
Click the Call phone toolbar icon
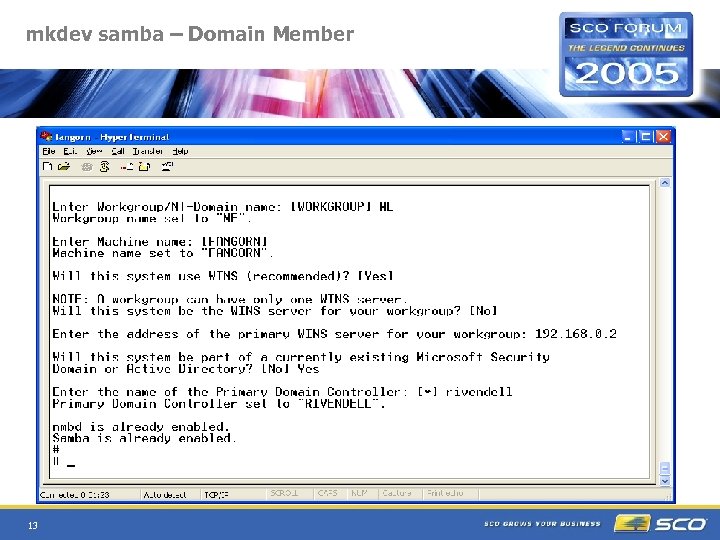tap(86, 167)
